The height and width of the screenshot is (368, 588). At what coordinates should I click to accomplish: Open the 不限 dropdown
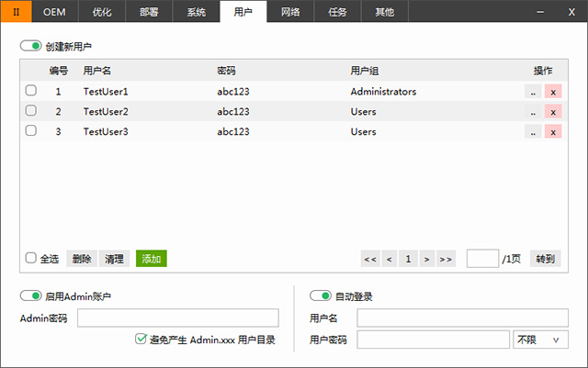[x=541, y=340]
